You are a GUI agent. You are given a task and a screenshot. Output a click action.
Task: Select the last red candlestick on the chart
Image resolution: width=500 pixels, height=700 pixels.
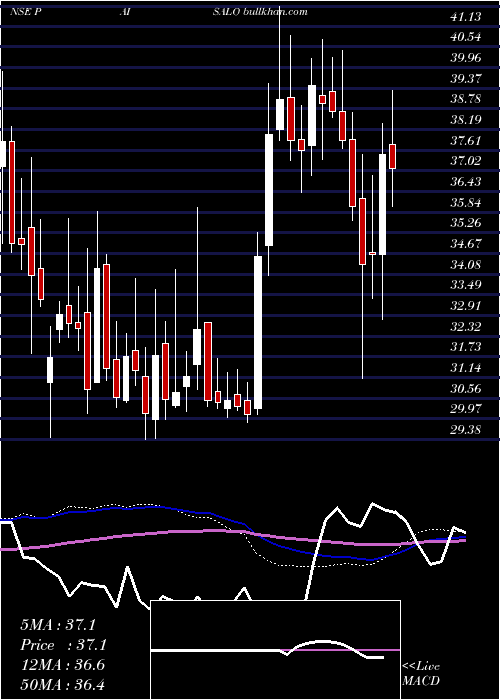coord(392,156)
